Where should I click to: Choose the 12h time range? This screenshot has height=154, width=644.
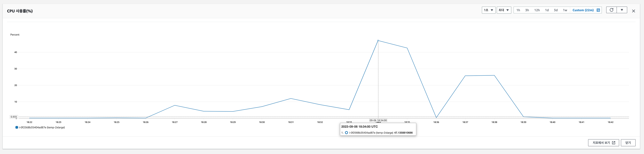tap(537, 10)
